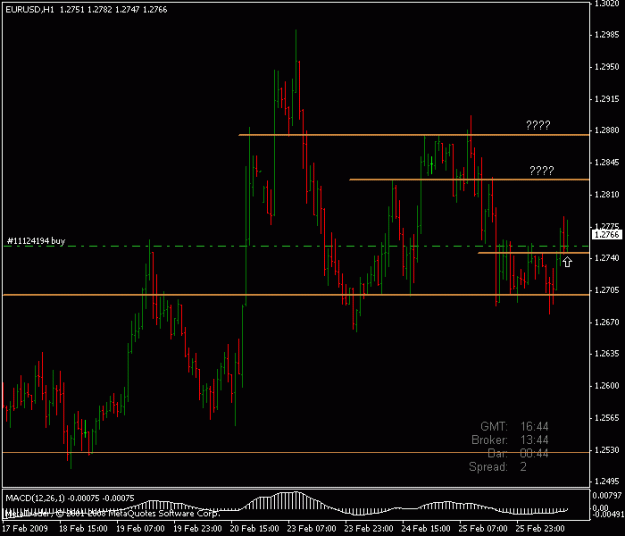Screen dimensions: 625x536
Task: Click the upper ???? text label
Action: 538,125
